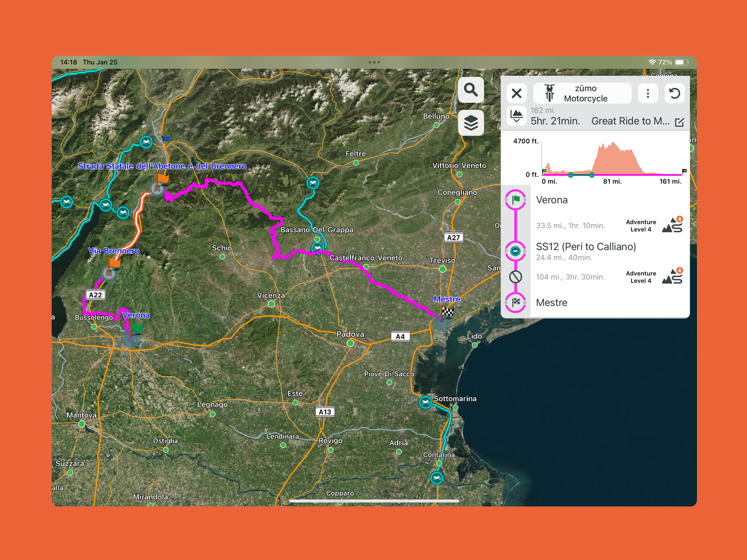This screenshot has height=560, width=747.
Task: Close the route planner panel
Action: pyautogui.click(x=516, y=93)
